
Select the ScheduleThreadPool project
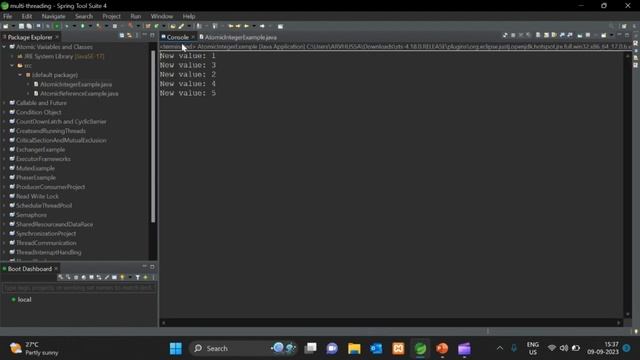[44, 206]
